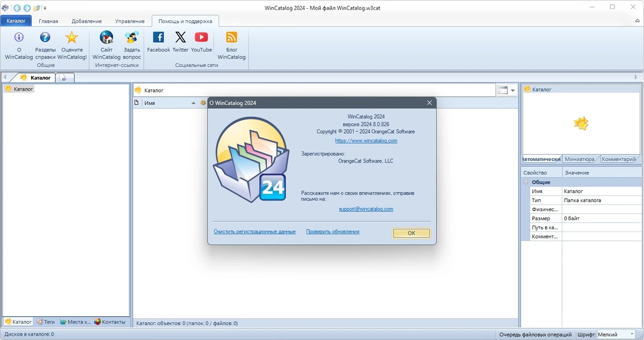Switch to Автоматически preview tab
This screenshot has width=644, height=340.
[541, 159]
